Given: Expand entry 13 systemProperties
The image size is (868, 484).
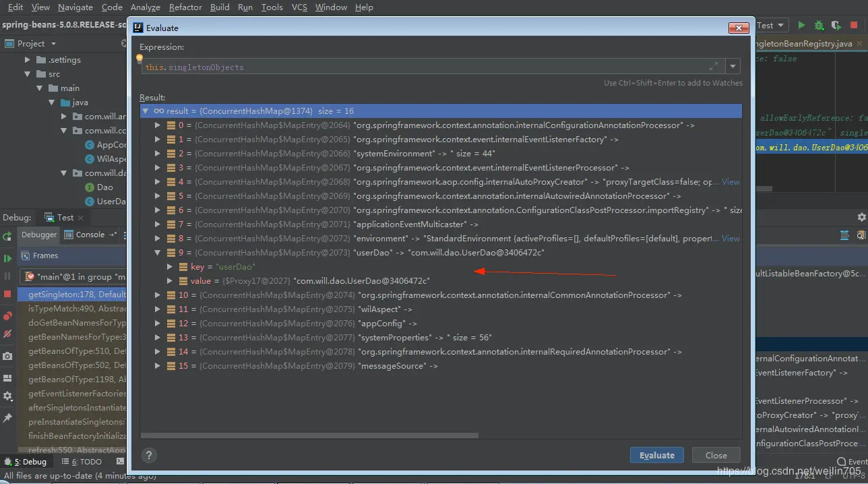Looking at the screenshot, I should tap(158, 337).
